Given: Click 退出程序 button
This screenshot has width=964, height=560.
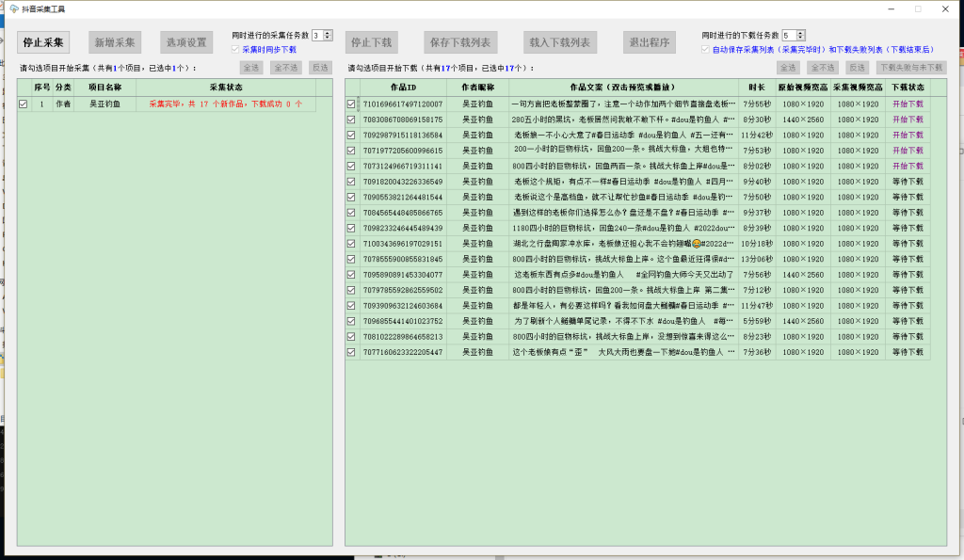Looking at the screenshot, I should [x=650, y=42].
